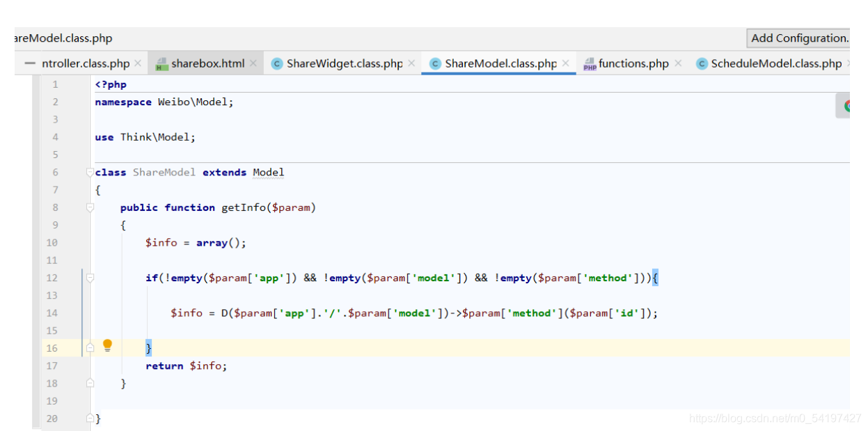Screen dimensions: 868x431
Task: Collapse the ShareModel class fold marker on line 6
Action: [90, 172]
